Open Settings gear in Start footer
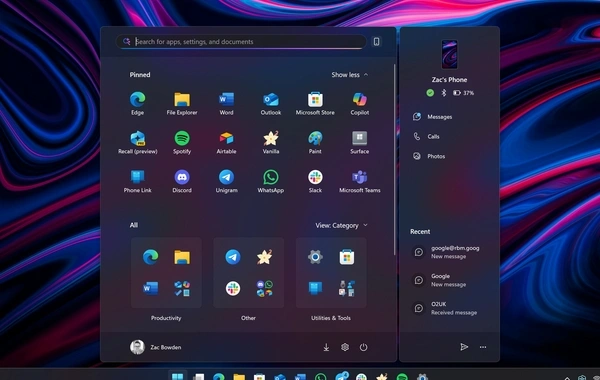Screen dimensions: 600x380 tap(345, 347)
